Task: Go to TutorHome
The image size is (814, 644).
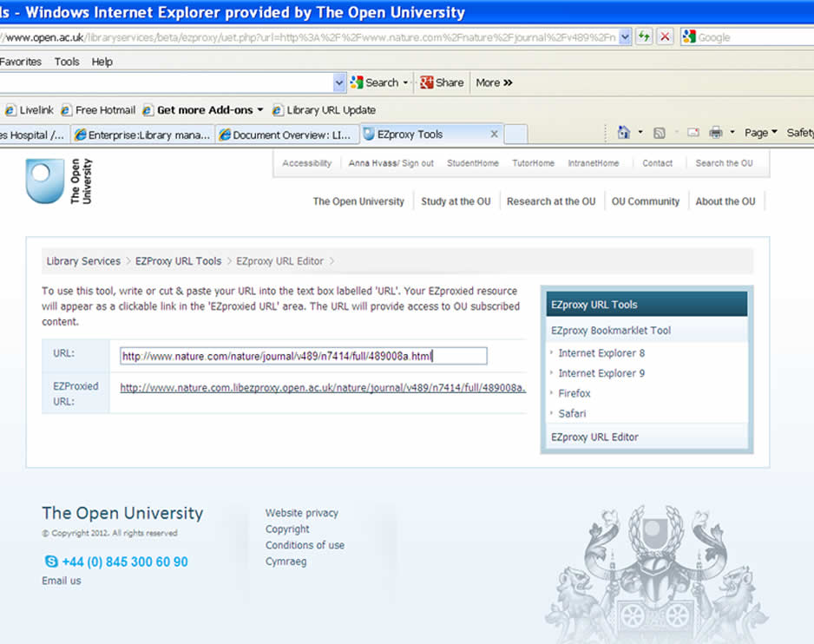Action: point(533,163)
